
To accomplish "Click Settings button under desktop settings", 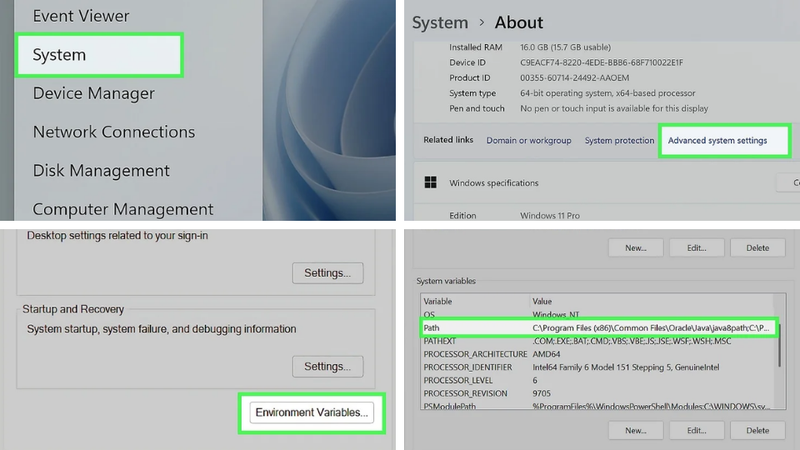I will pos(328,273).
